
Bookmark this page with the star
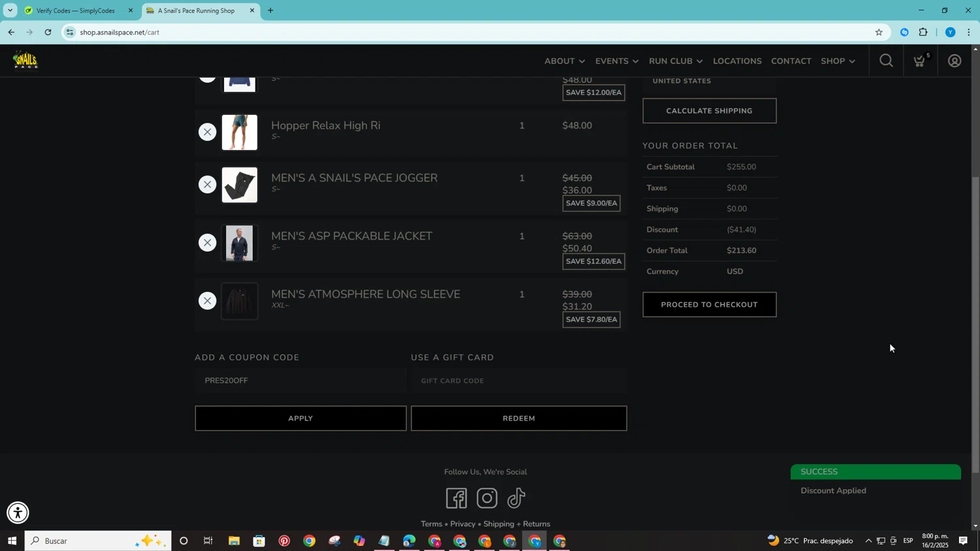(x=879, y=32)
